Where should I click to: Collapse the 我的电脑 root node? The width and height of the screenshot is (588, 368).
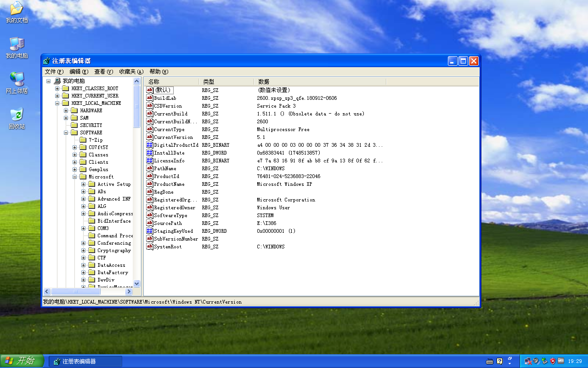point(48,81)
